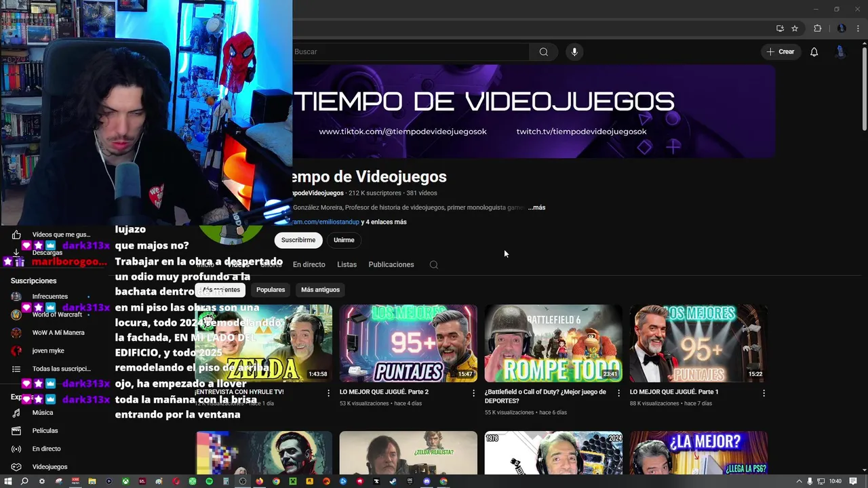Expand channel description with ...más
This screenshot has height=488, width=868.
click(536, 207)
